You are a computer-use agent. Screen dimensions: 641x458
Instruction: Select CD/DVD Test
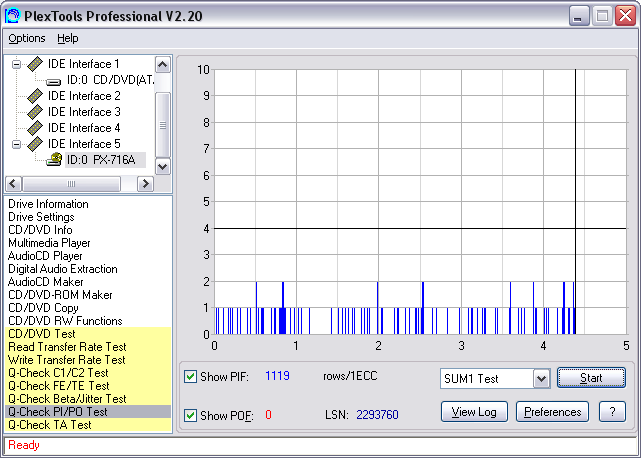pyautogui.click(x=88, y=334)
